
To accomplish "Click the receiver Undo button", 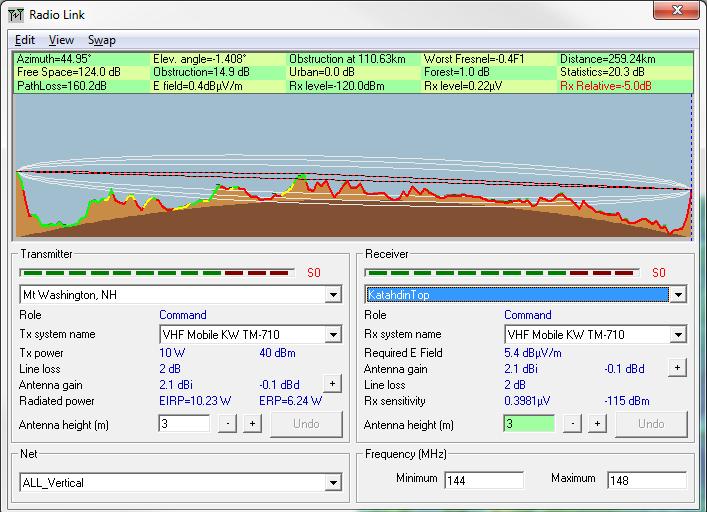I will click(x=651, y=424).
